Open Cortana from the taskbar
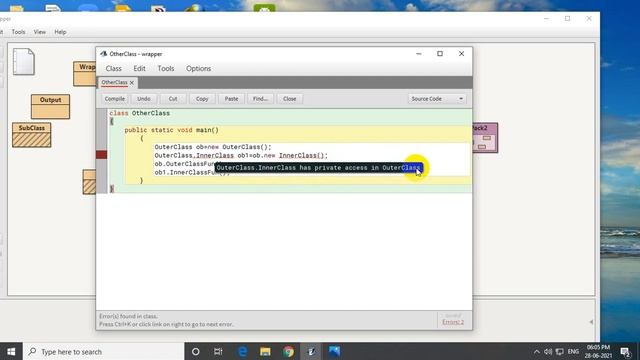 coord(196,351)
